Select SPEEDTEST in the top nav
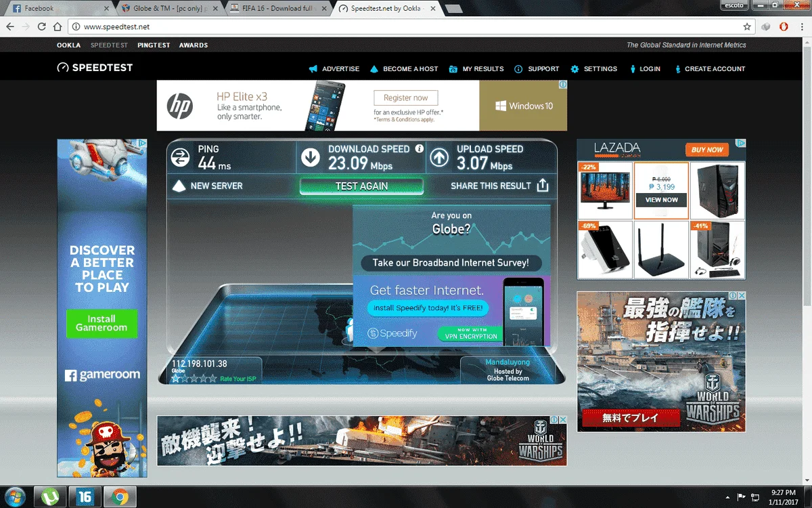Image resolution: width=812 pixels, height=508 pixels. click(109, 45)
